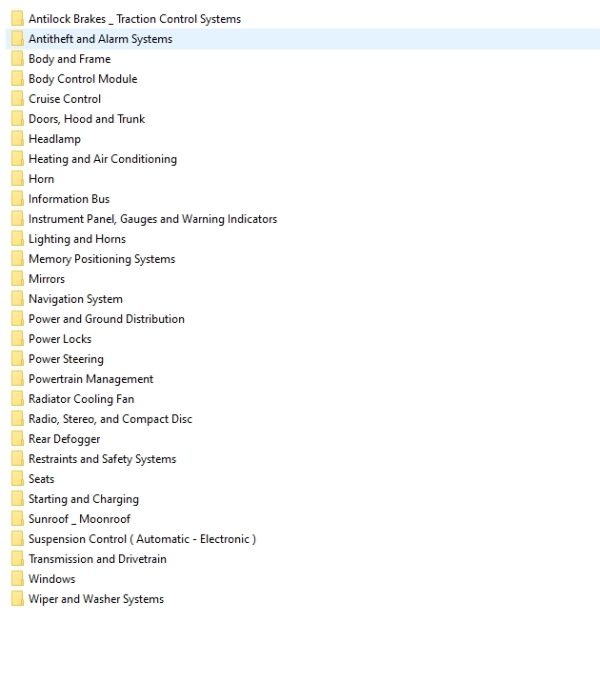Screen dimensions: 600x682
Task: Click the 'Body Control Module' name text
Action: (x=83, y=79)
